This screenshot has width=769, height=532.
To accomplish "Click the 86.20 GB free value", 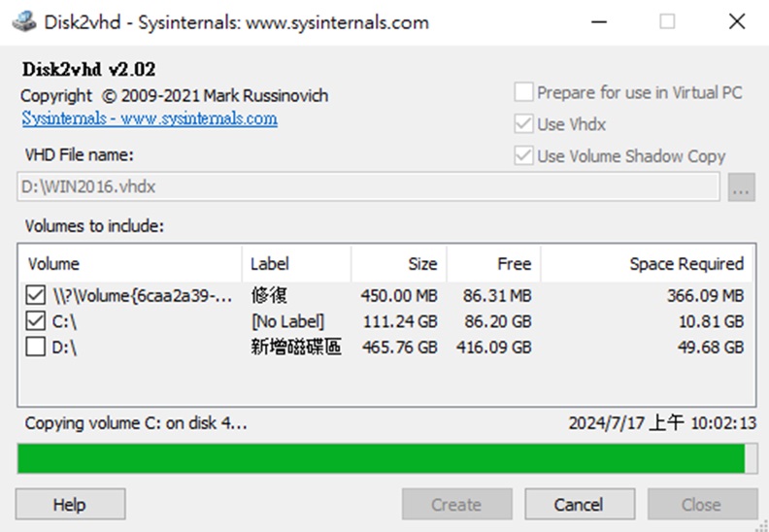I will (x=498, y=321).
